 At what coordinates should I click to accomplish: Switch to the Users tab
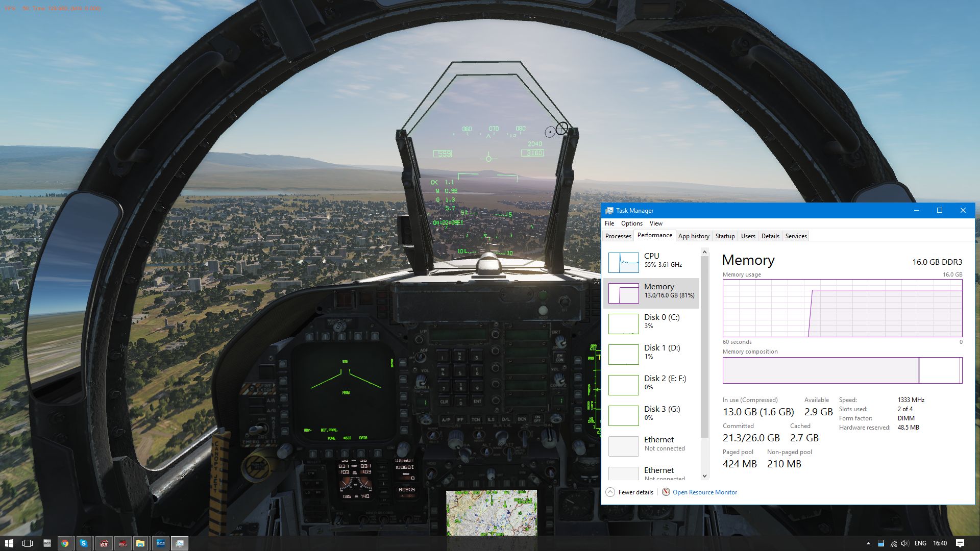748,236
